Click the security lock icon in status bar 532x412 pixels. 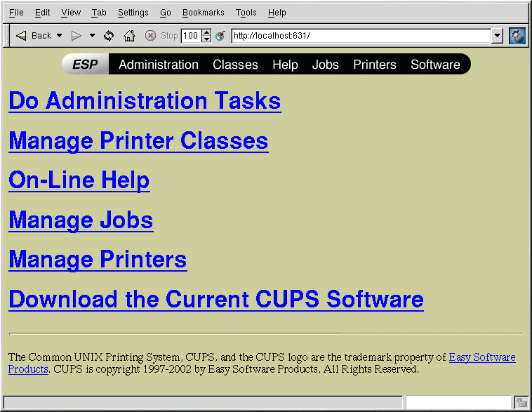[521, 403]
